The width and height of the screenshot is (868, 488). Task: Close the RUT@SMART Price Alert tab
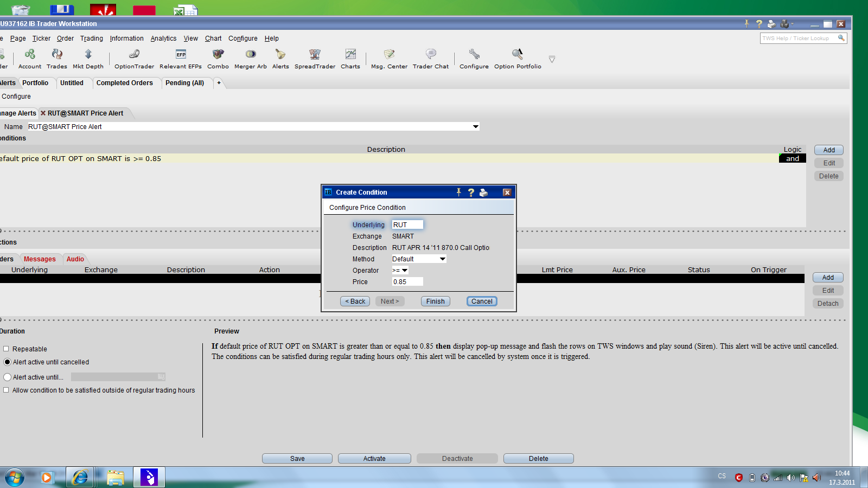(x=43, y=113)
